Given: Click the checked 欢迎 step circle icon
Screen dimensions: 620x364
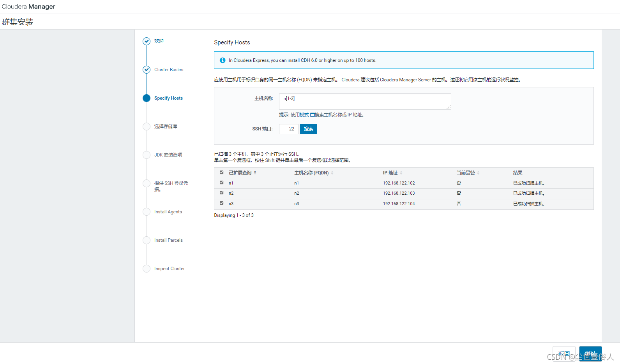Looking at the screenshot, I should (x=147, y=41).
